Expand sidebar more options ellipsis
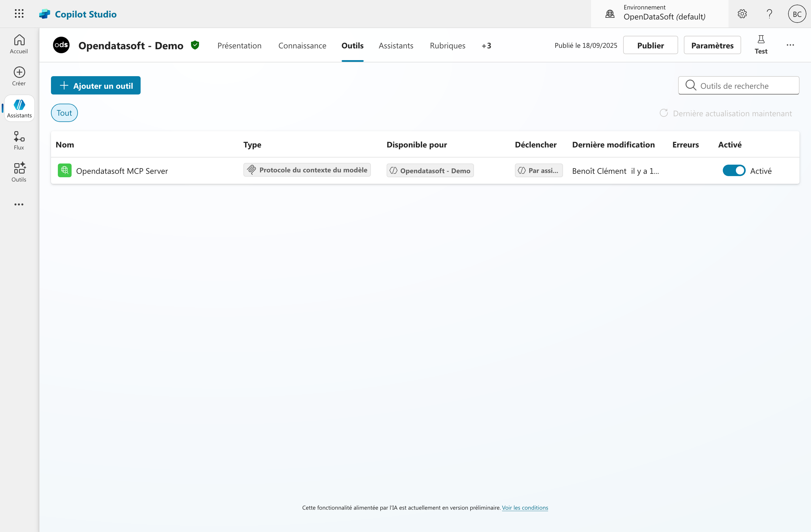 point(19,204)
